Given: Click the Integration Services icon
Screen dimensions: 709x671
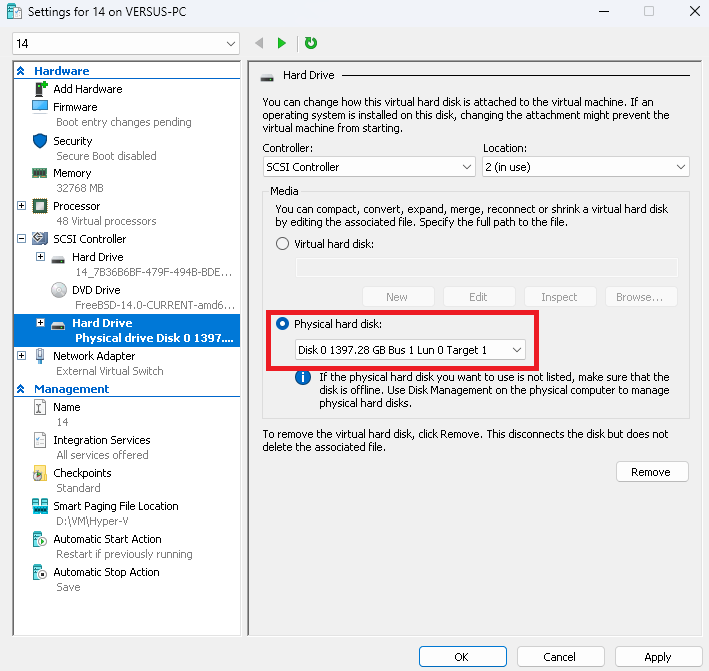Looking at the screenshot, I should 40,439.
